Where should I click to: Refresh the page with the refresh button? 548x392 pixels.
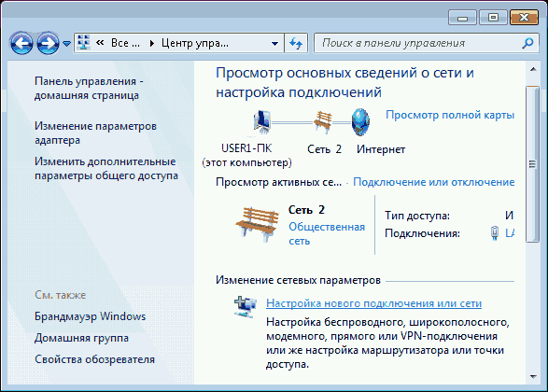click(x=296, y=43)
